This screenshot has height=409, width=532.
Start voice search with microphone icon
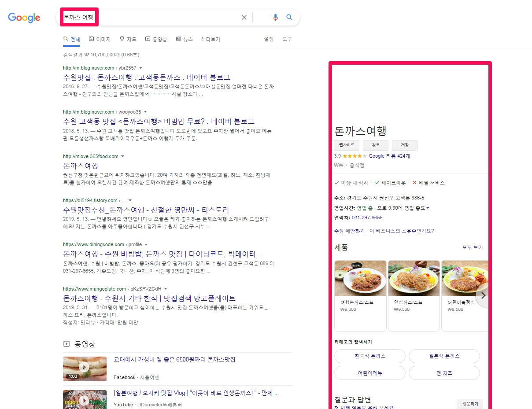coord(275,18)
